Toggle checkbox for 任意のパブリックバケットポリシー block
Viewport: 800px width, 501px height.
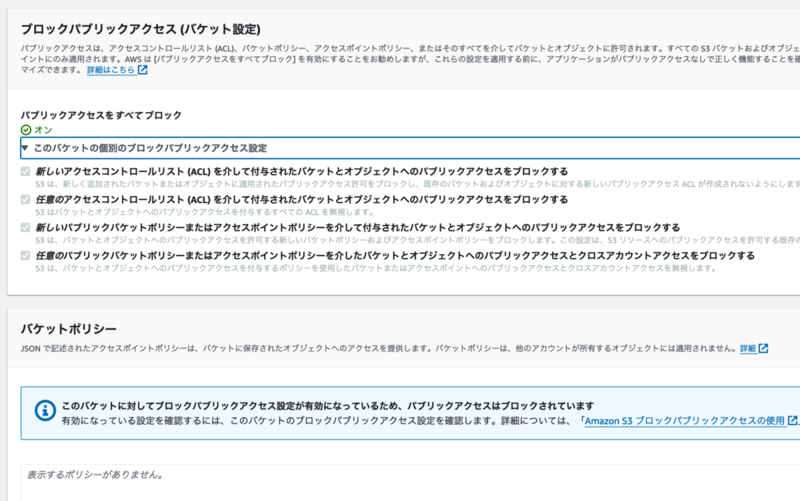[26, 256]
